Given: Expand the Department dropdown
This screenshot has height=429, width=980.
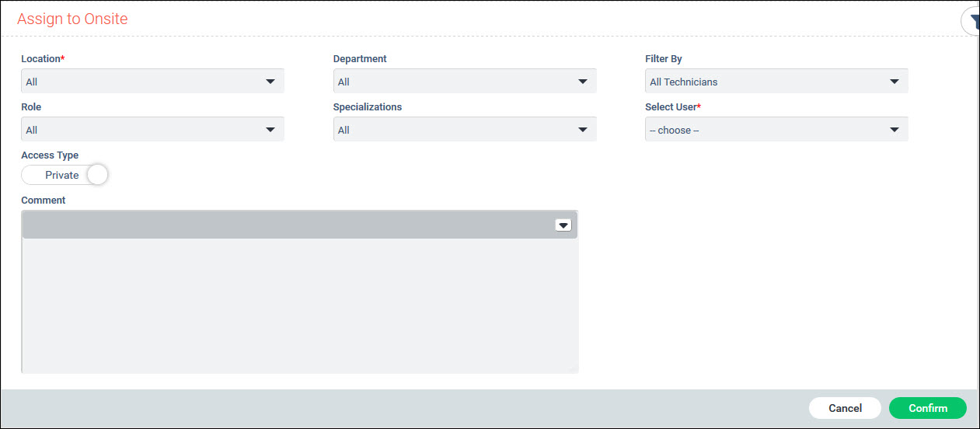Looking at the screenshot, I should click(464, 82).
